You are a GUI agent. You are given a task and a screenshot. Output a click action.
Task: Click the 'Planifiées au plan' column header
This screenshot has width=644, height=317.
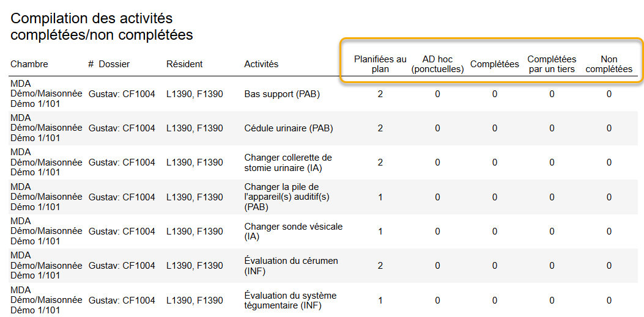[380, 64]
